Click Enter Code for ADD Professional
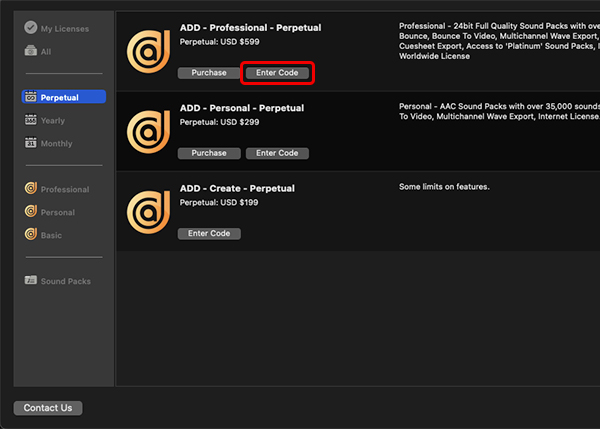Image resolution: width=600 pixels, height=429 pixels. pos(277,73)
